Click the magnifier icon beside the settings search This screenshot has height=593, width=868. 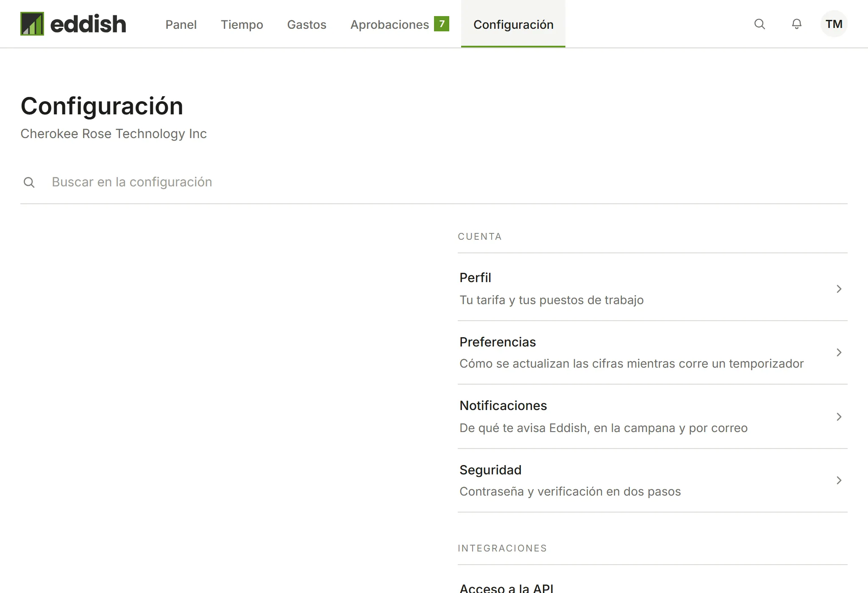[29, 183]
